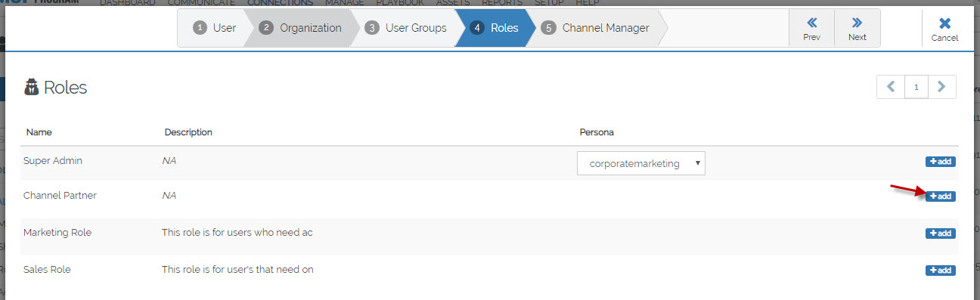This screenshot has width=980, height=300.
Task: Go to next page of roles
Action: (942, 87)
